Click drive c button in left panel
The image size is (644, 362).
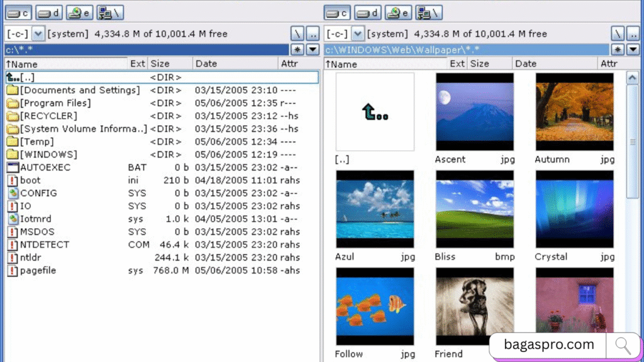click(18, 13)
